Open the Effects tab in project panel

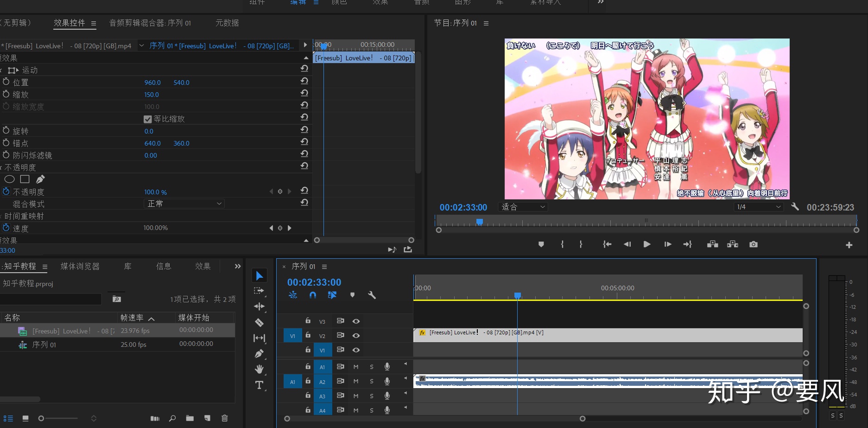pos(203,266)
